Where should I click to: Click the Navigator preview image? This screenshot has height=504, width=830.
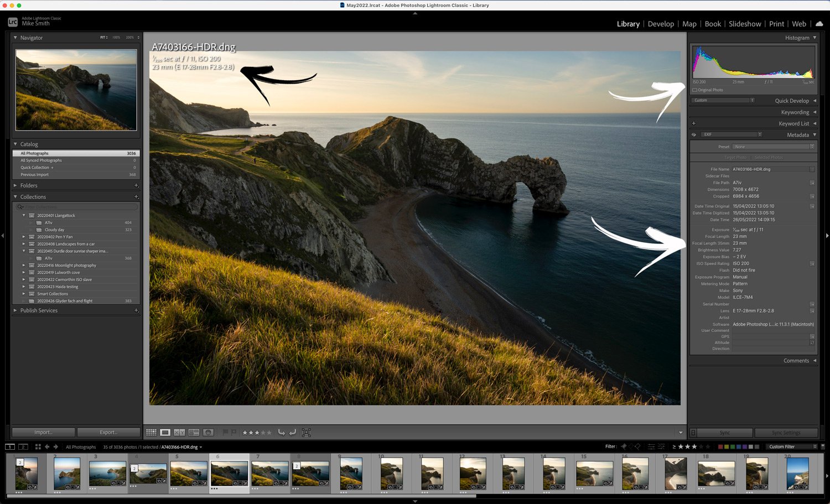76,90
